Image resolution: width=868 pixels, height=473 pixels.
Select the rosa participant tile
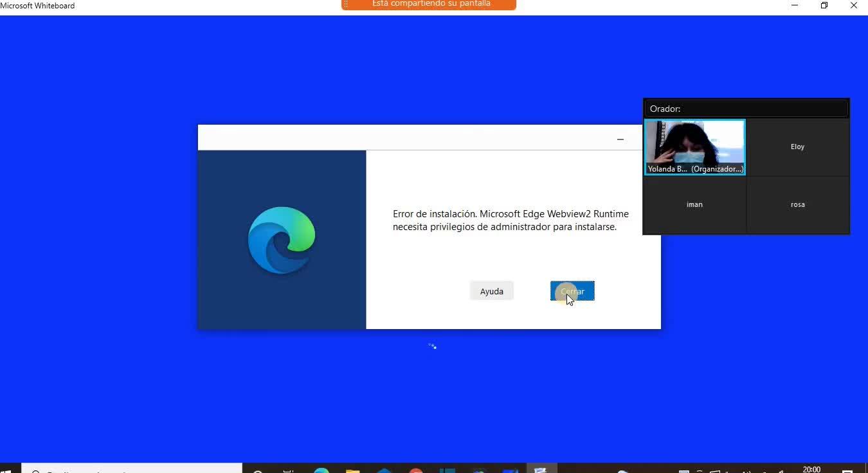click(x=798, y=205)
